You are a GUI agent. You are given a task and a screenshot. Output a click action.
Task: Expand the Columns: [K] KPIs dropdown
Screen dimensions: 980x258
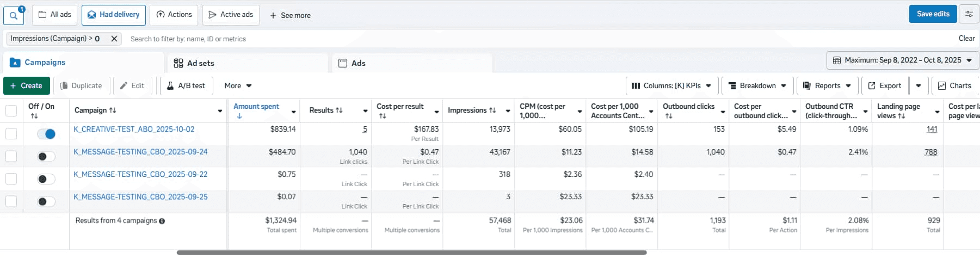tap(671, 85)
